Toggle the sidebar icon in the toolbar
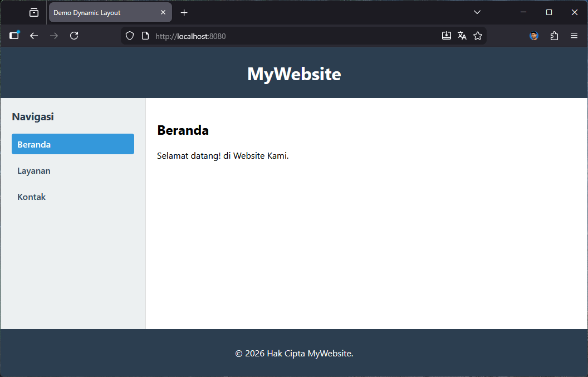 pyautogui.click(x=14, y=35)
